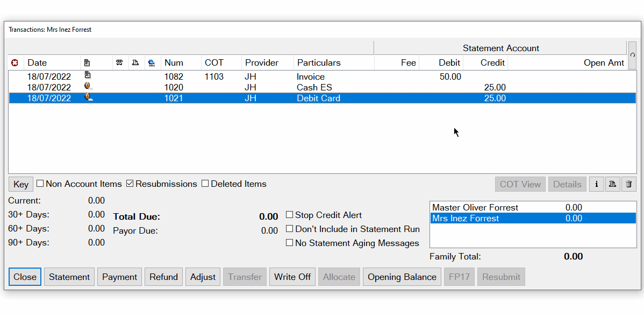Screen dimensions: 644x316
Task: Click the telephone icon column header
Action: click(119, 62)
